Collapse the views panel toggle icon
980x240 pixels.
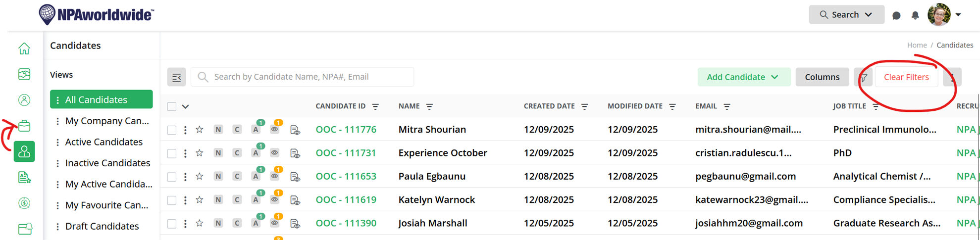177,77
